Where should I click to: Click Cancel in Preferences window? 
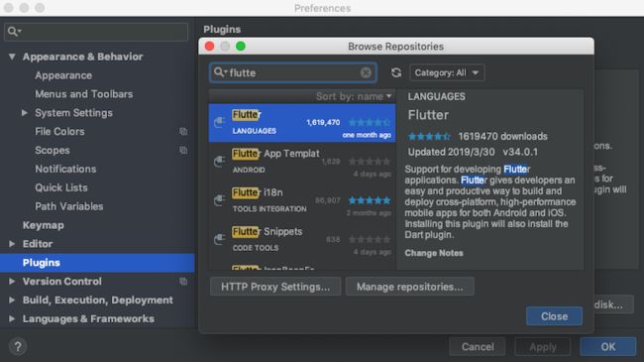point(478,347)
